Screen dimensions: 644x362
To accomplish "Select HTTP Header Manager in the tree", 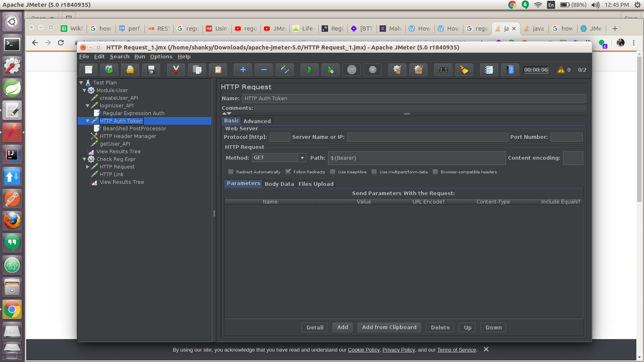I will [x=128, y=136].
